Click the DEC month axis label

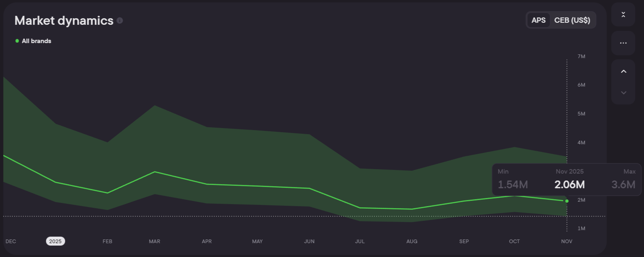[11, 241]
